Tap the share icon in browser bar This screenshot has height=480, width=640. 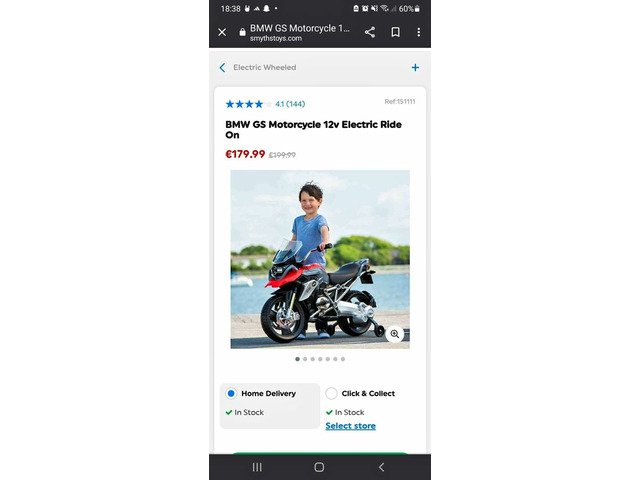(370, 32)
